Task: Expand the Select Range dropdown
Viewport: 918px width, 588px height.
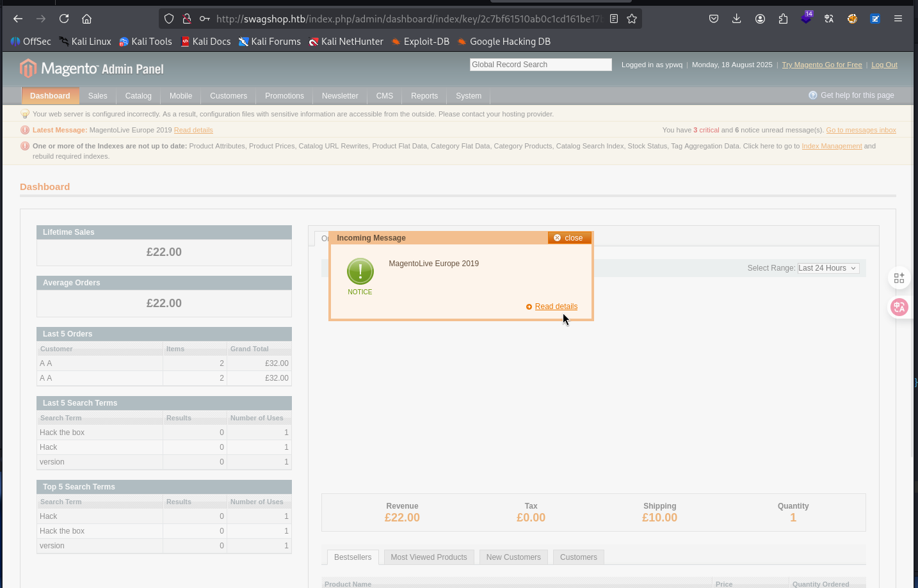Action: pos(828,268)
